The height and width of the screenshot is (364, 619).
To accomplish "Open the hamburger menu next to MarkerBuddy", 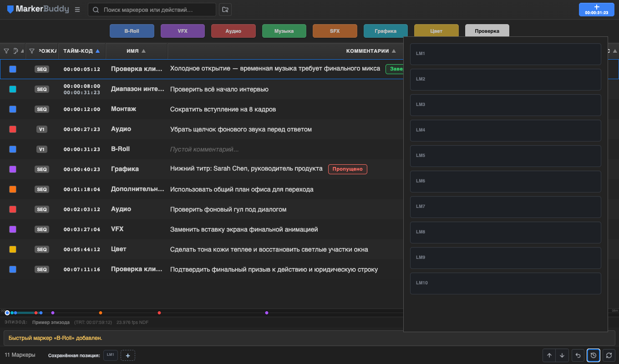I will click(77, 10).
